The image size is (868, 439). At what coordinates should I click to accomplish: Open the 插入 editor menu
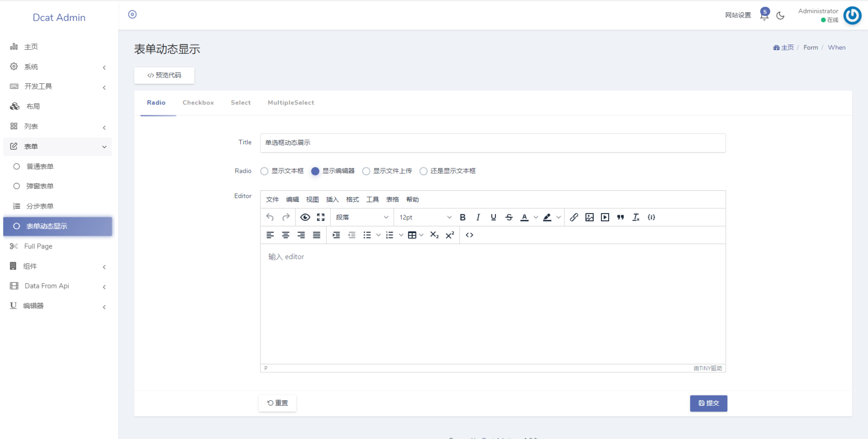[332, 200]
